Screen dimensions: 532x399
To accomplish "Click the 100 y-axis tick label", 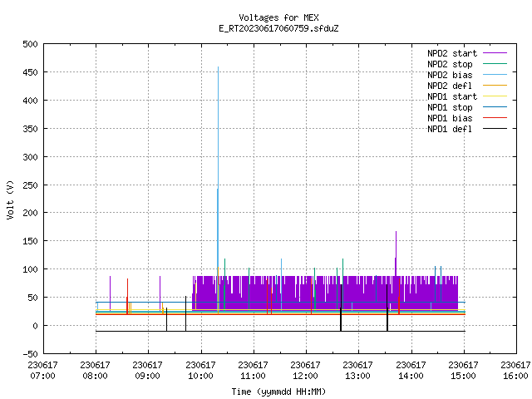I will 30,269.
